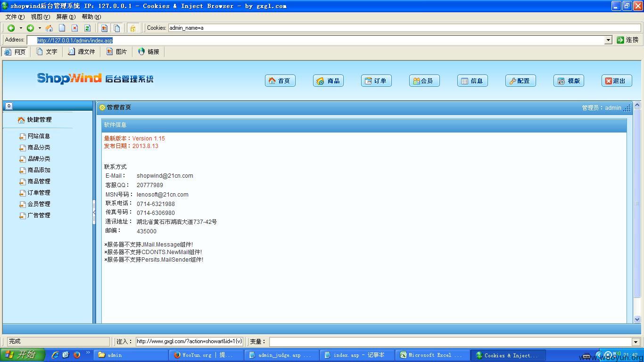Open the 订单 orders navigation button

(x=376, y=81)
